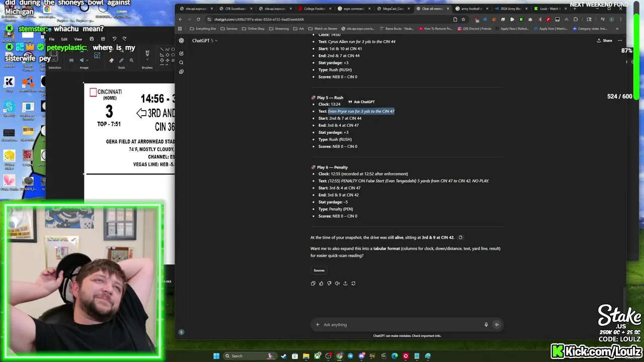Click the read aloud speaker icon
The height and width of the screenshot is (362, 644).
(x=337, y=284)
